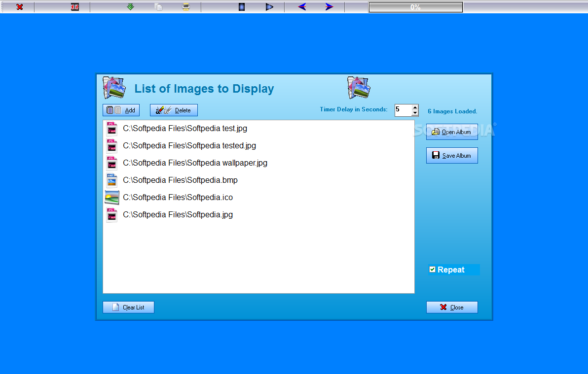Toggle the Repeat checkbox

coord(433,270)
